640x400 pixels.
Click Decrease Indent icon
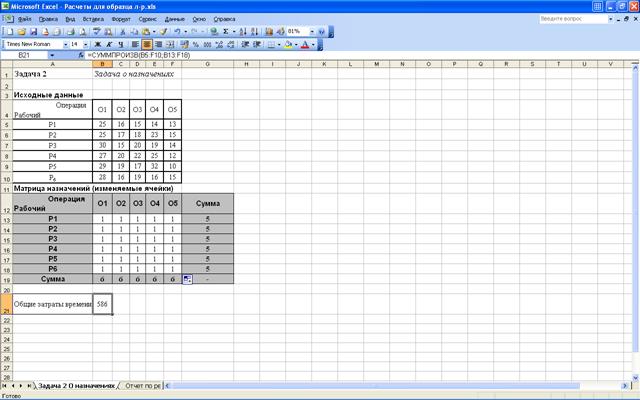coord(245,44)
